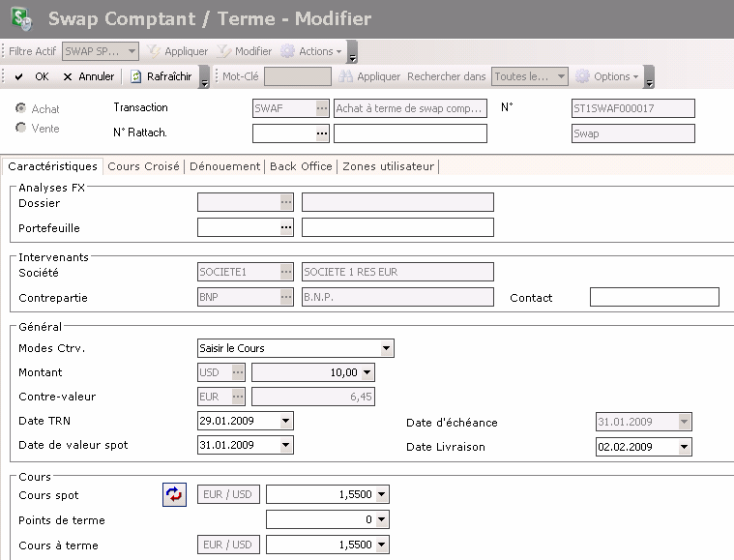Switch to the Cours Croisé tab

[143, 166]
